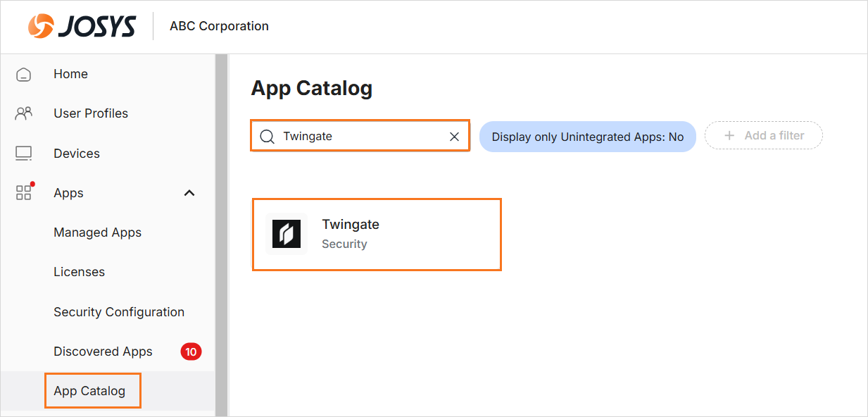Image resolution: width=868 pixels, height=417 pixels.
Task: Click the Apps grid icon
Action: pyautogui.click(x=24, y=193)
